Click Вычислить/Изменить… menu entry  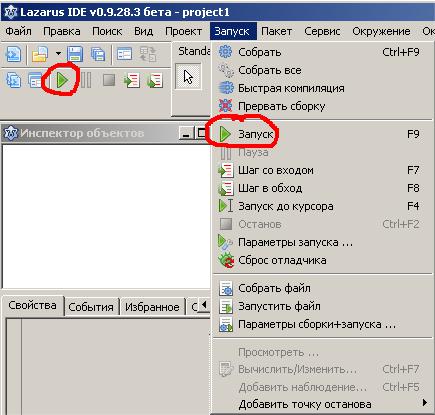point(323,370)
